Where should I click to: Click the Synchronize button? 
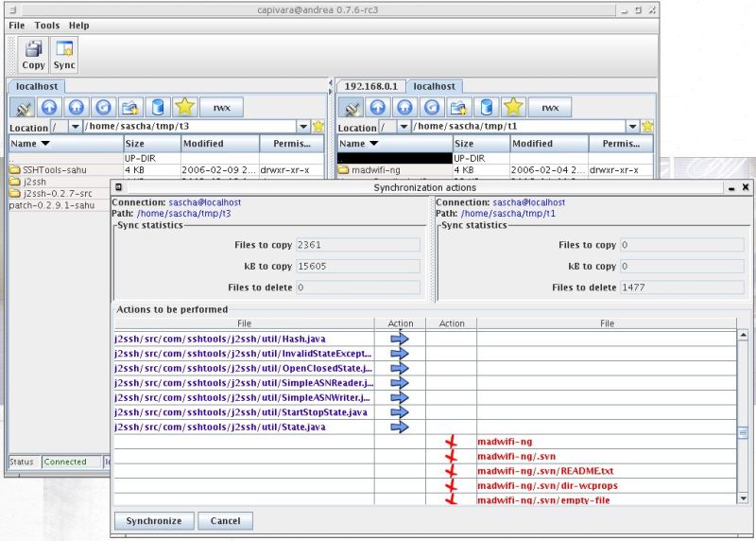click(154, 520)
